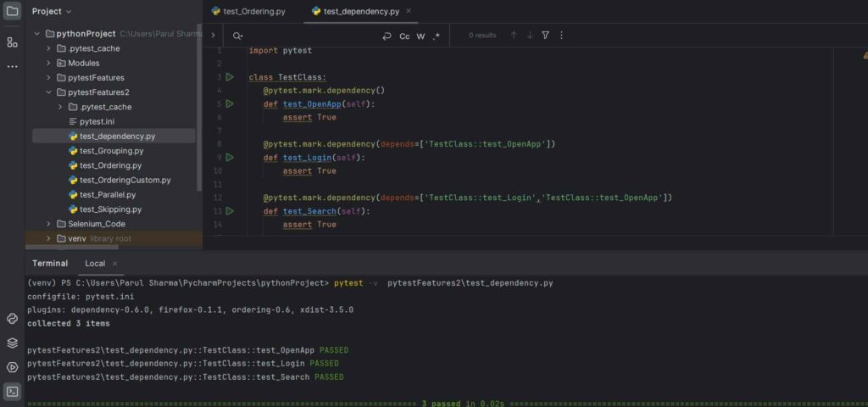Run test_OpenApp from the gutter icon
Viewport: 868px width, 407px height.
click(230, 103)
